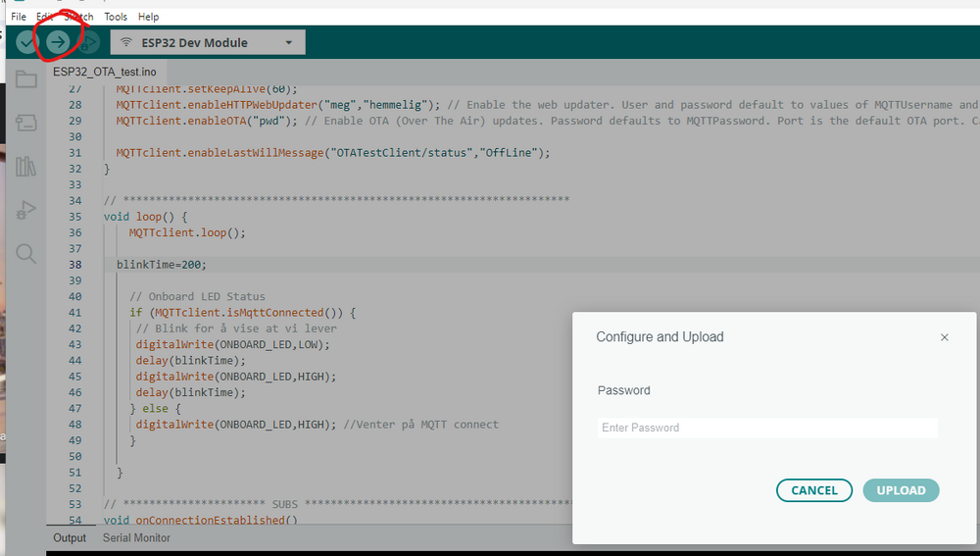Viewport: 980px width, 556px height.
Task: Close the Configure and Upload dialog
Action: (x=944, y=337)
